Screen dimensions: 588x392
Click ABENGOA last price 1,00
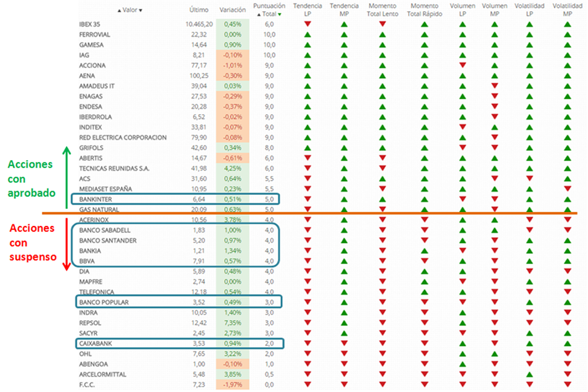coord(199,364)
